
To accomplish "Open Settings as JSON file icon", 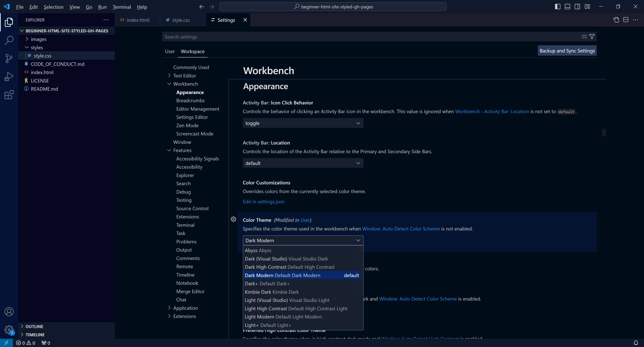I will pos(616,20).
